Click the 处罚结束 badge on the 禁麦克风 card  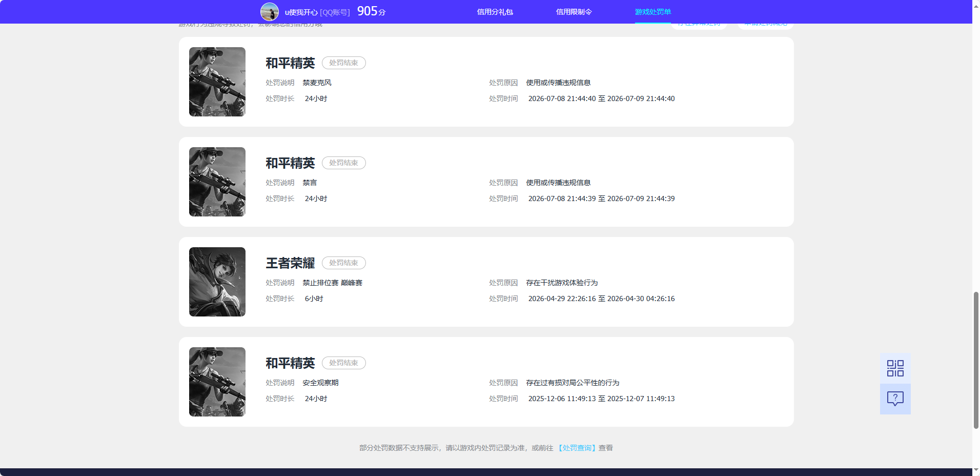coord(343,63)
